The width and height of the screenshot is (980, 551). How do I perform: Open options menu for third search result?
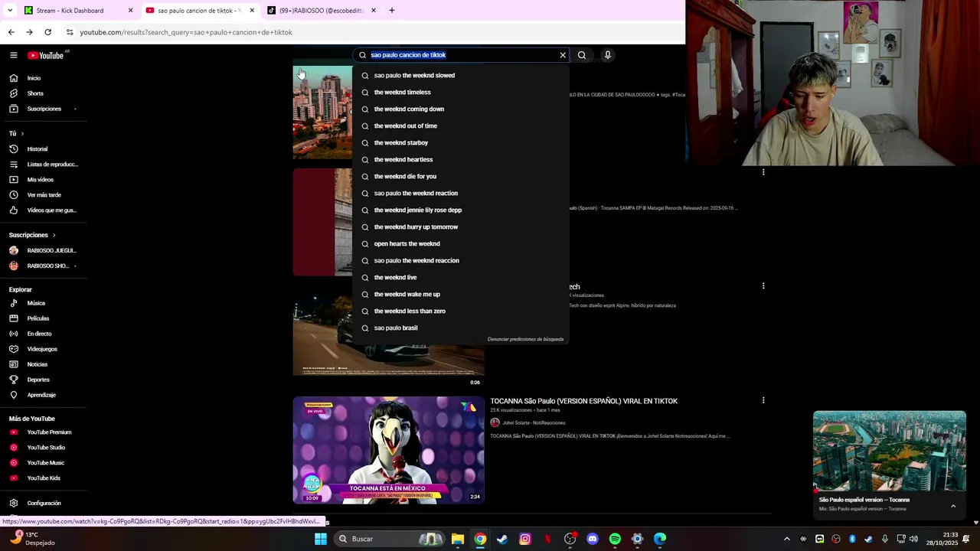[x=763, y=286]
